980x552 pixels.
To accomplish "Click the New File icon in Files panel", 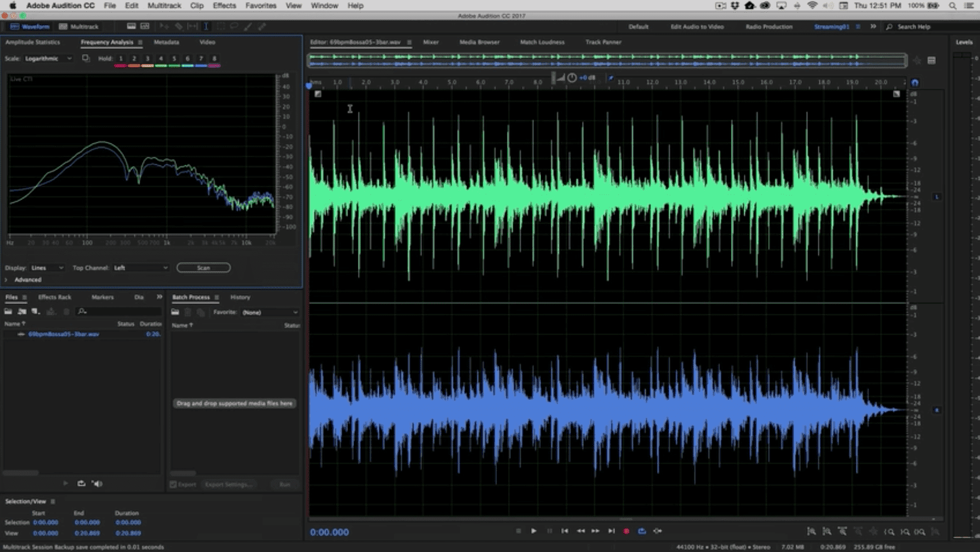I will pyautogui.click(x=36, y=312).
